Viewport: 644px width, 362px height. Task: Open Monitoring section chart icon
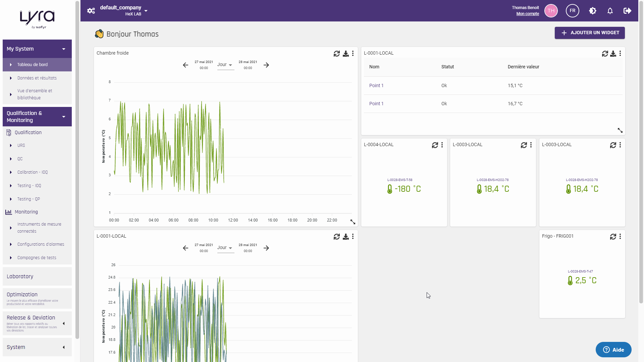pyautogui.click(x=9, y=212)
